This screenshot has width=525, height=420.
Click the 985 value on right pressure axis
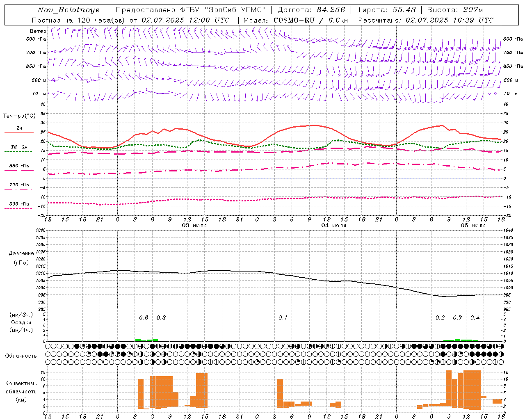507,309
